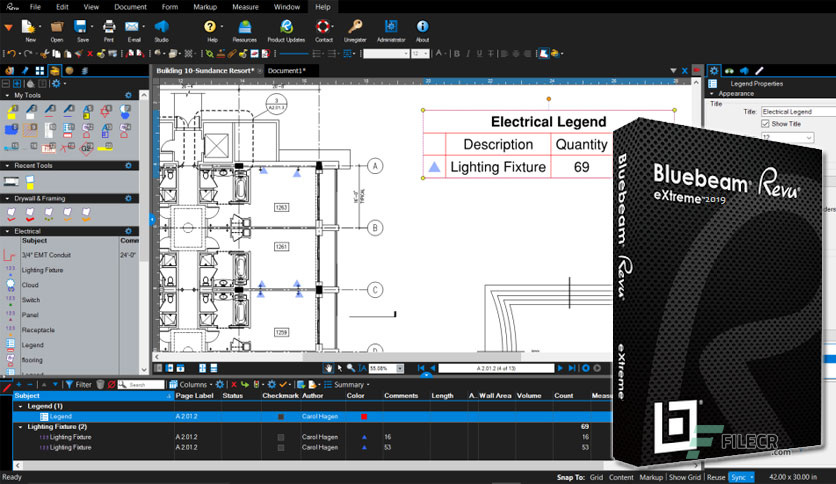
Task: Click the Electrical tool set gear icon
Action: [128, 231]
